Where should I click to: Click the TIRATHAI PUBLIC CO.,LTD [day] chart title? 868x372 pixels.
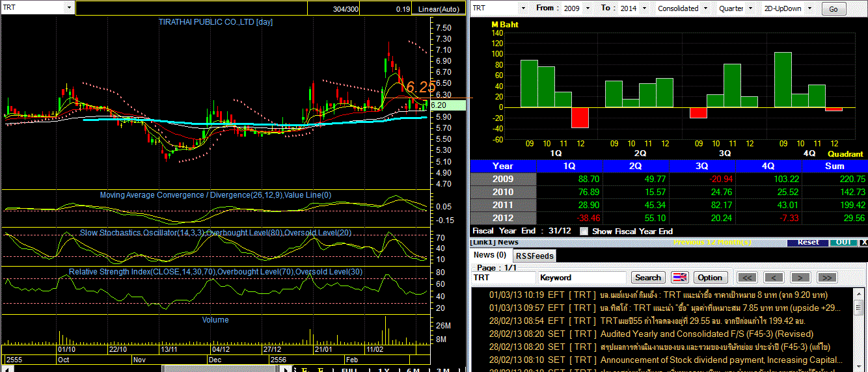(215, 21)
